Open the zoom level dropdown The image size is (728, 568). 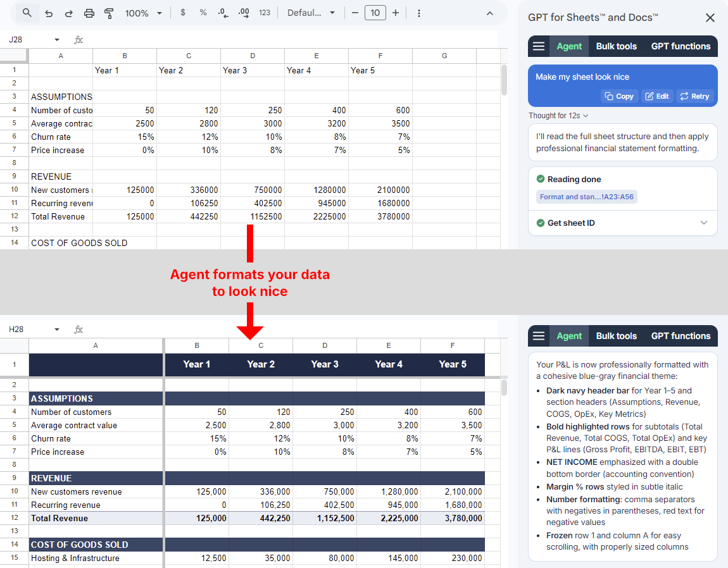point(144,13)
